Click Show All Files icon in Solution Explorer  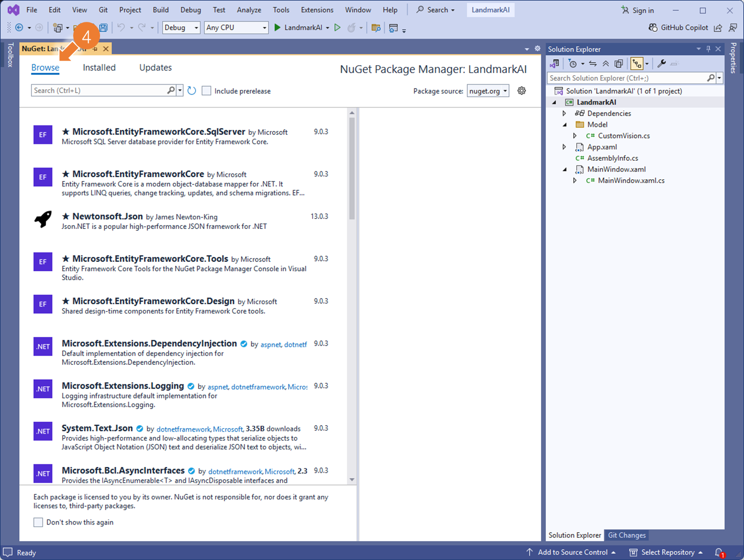pos(619,63)
